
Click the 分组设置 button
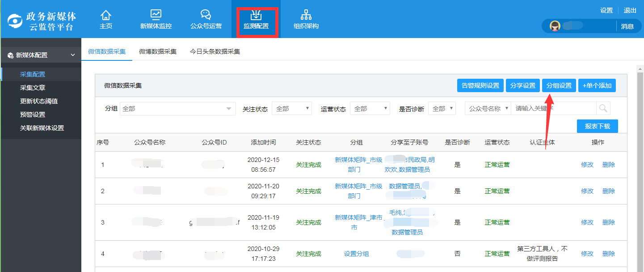click(559, 85)
